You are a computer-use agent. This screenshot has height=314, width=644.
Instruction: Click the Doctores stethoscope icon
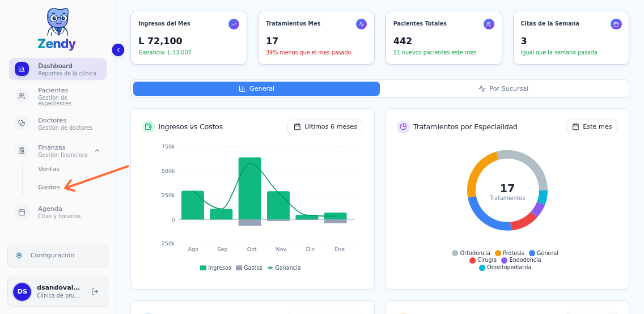point(22,123)
